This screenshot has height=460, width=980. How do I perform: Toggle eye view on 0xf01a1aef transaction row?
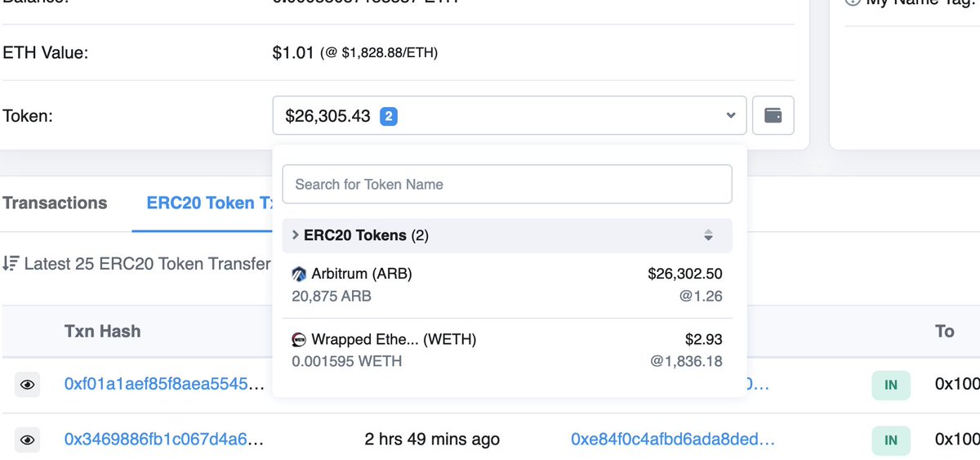click(27, 384)
